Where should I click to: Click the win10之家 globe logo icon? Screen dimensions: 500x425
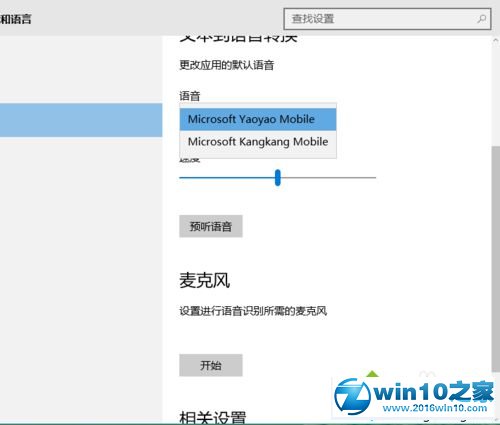coord(352,396)
